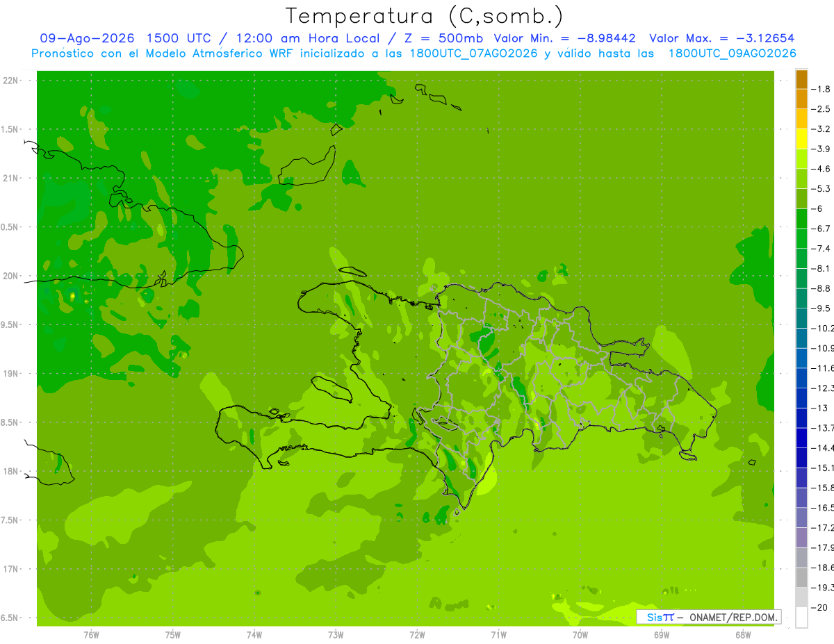This screenshot has width=834, height=644.
Task: Click the 'Sisπ' logo text
Action: click(660, 617)
